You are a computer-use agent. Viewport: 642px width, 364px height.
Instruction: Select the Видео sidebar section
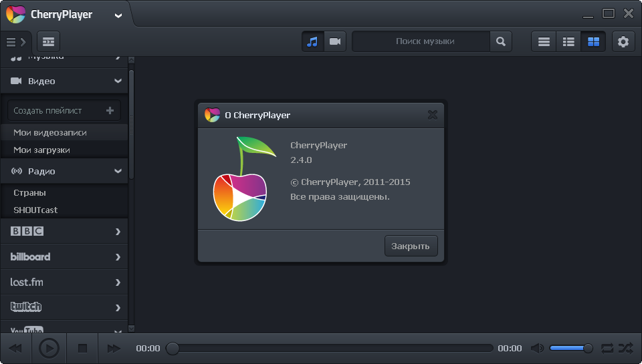click(x=64, y=81)
